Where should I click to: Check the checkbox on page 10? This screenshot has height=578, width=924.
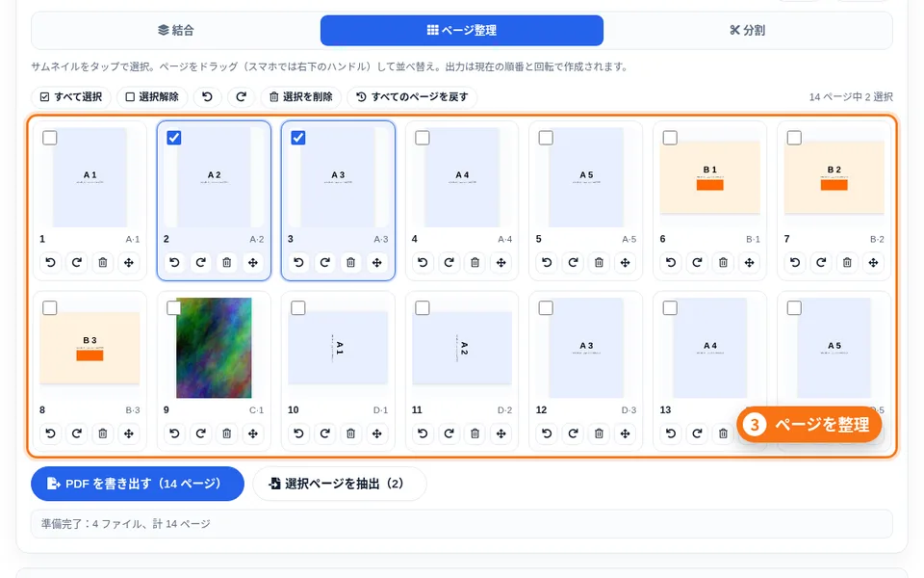click(x=298, y=308)
